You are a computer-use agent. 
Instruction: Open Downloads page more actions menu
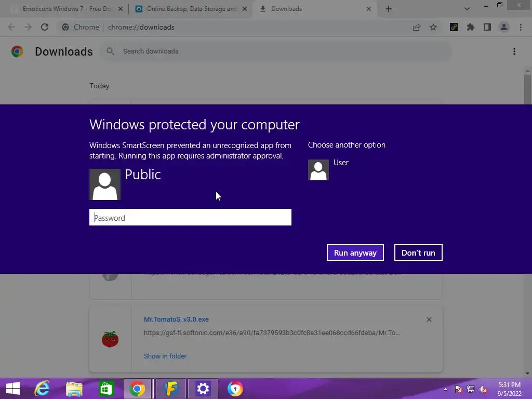click(x=514, y=51)
